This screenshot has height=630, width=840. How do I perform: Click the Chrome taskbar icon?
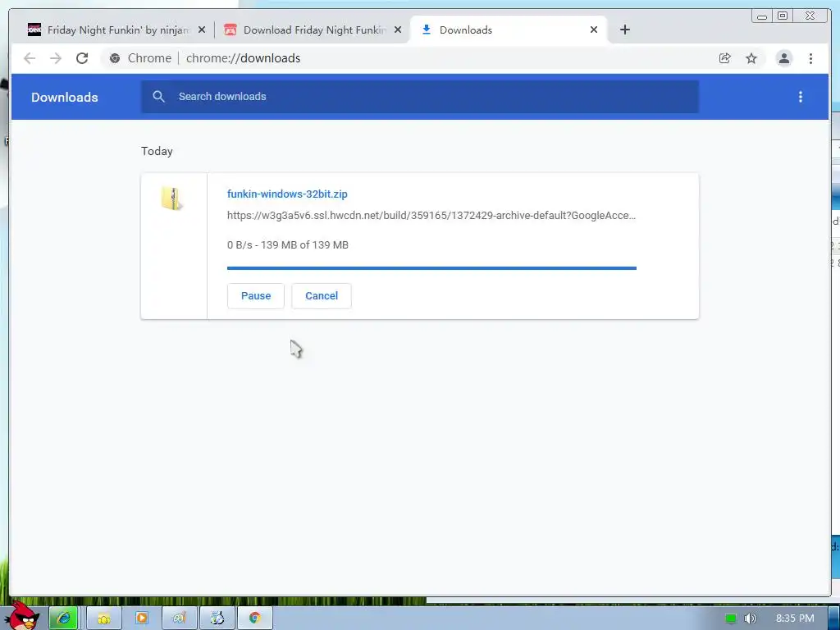click(x=255, y=619)
